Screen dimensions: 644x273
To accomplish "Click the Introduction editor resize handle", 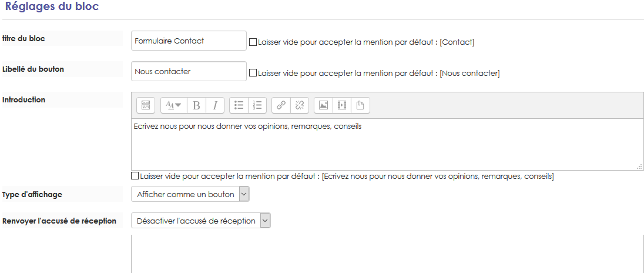I will point(639,167).
